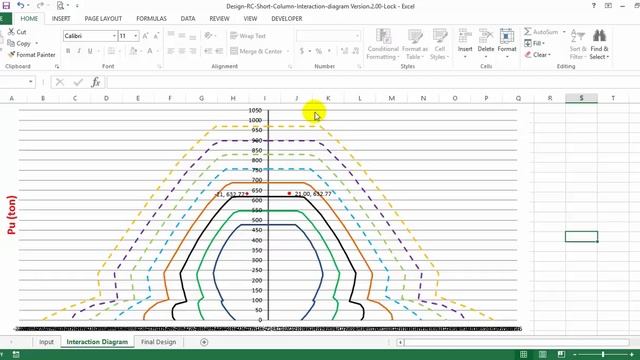Click the zoom slider handle
Screen dimensions: 640x360
(603, 354)
